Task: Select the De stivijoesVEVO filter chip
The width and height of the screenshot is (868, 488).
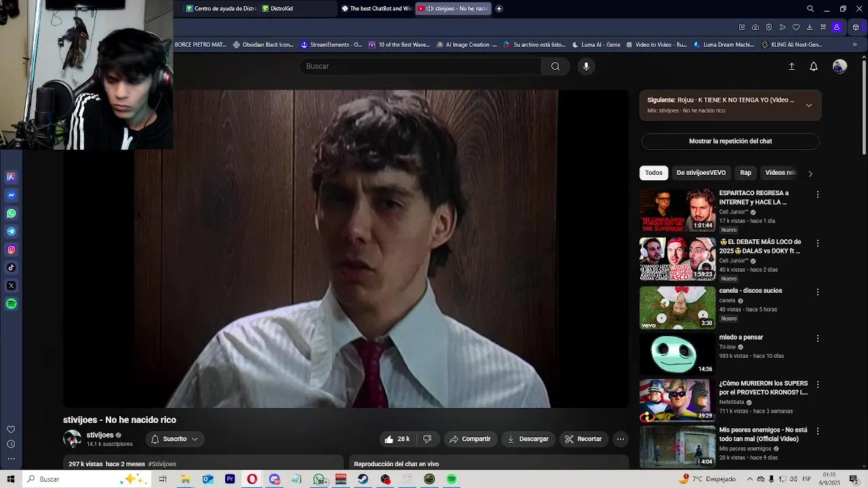Action: pyautogui.click(x=701, y=173)
